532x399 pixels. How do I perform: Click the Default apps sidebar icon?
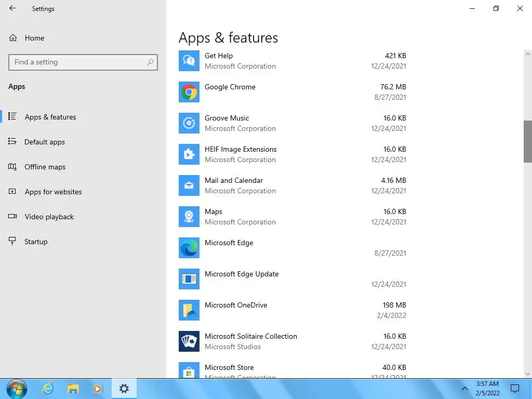point(12,141)
